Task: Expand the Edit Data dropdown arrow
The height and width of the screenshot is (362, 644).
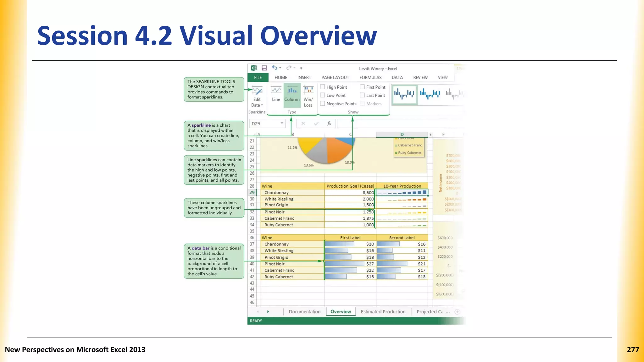Action: click(x=262, y=105)
